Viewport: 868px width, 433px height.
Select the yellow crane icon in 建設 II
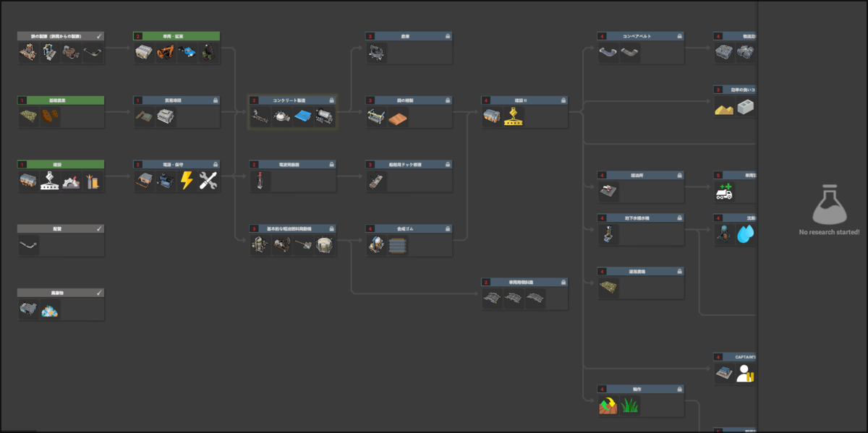[x=514, y=117]
